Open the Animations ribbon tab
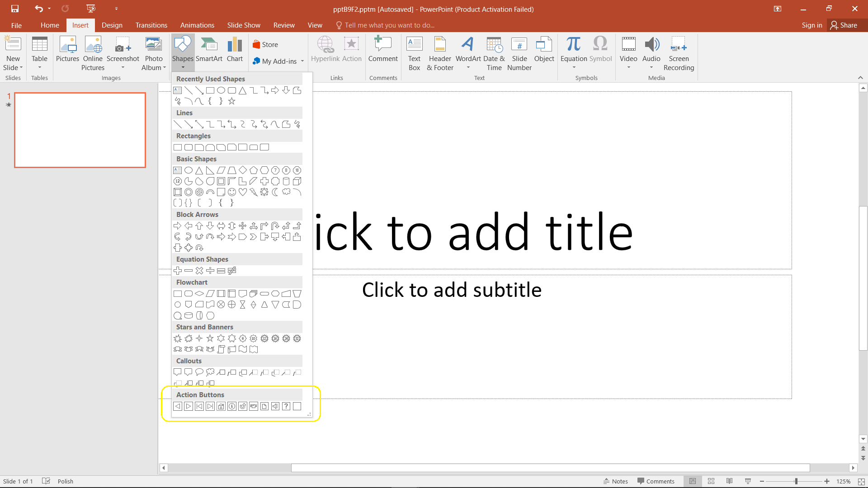Viewport: 868px width, 488px height. (197, 25)
